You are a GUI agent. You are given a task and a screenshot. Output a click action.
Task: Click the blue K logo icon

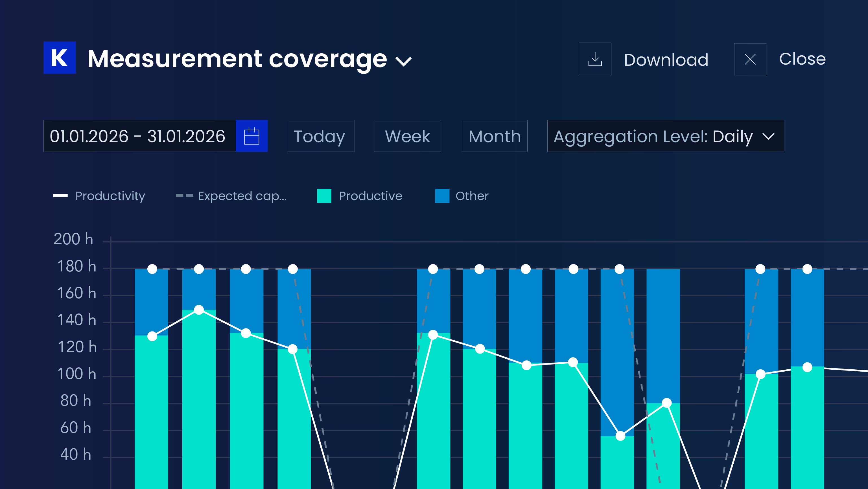60,58
